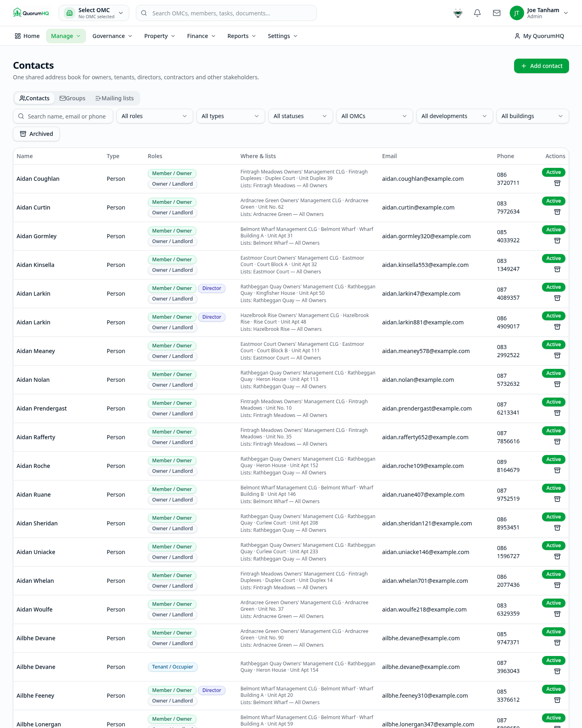Image resolution: width=582 pixels, height=728 pixels.
Task: Archive Aidan Woulfe contact icon
Action: click(x=557, y=614)
